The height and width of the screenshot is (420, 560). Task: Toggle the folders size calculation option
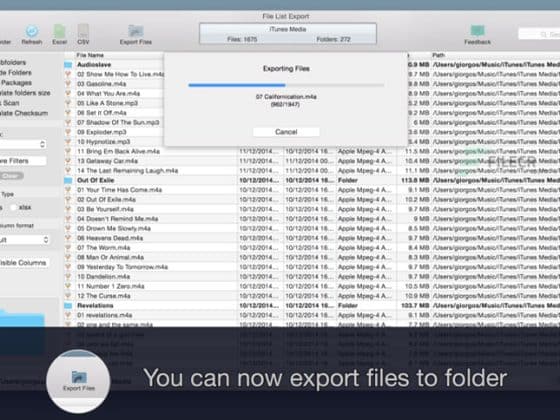click(25, 93)
